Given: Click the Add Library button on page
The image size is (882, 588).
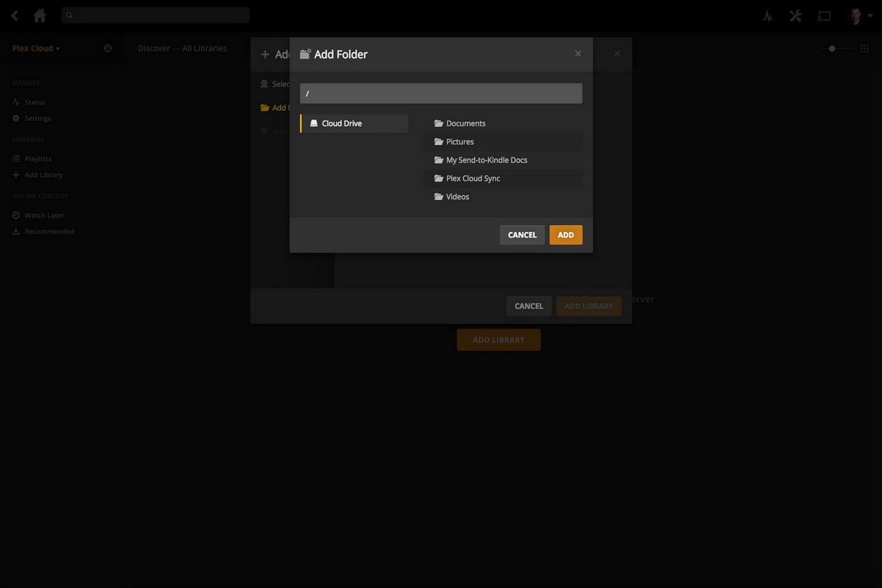Looking at the screenshot, I should 498,340.
